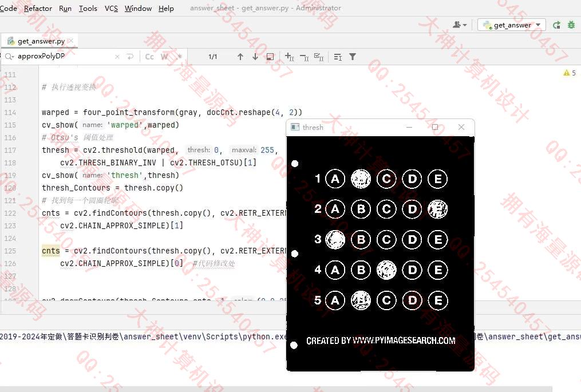Click filled bubble C in question 4
Image resolution: width=581 pixels, height=392 pixels.
(386, 270)
